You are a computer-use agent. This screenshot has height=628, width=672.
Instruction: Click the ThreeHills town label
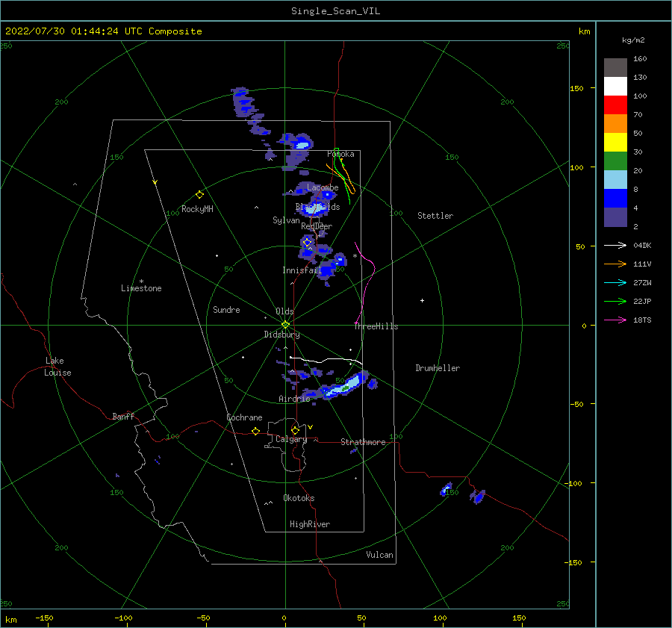tap(376, 326)
